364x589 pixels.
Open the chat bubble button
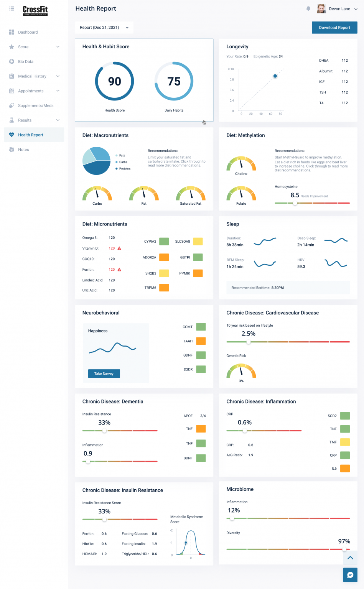pos(350,575)
